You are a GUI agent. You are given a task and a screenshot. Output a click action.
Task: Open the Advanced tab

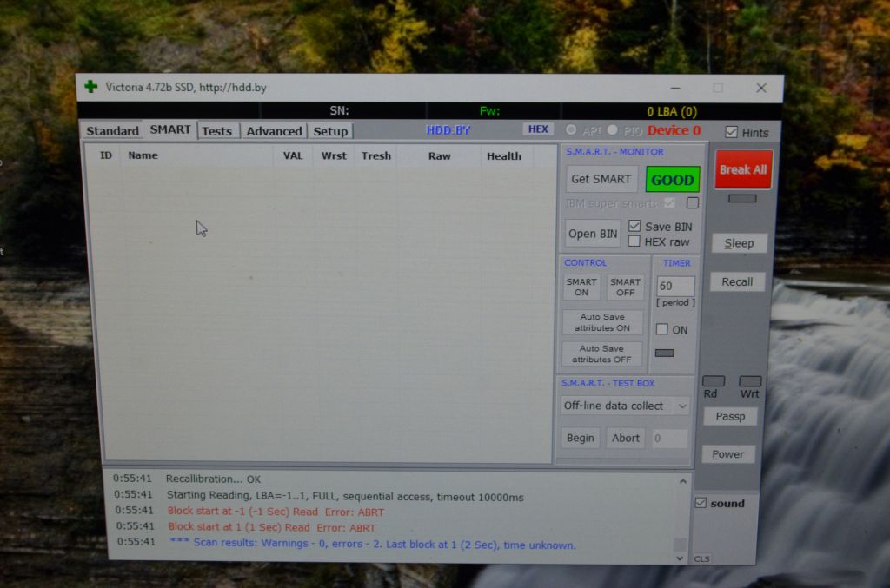click(x=274, y=131)
